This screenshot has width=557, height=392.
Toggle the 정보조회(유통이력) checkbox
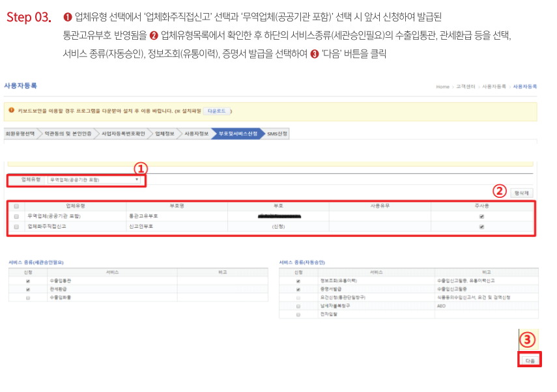298,281
